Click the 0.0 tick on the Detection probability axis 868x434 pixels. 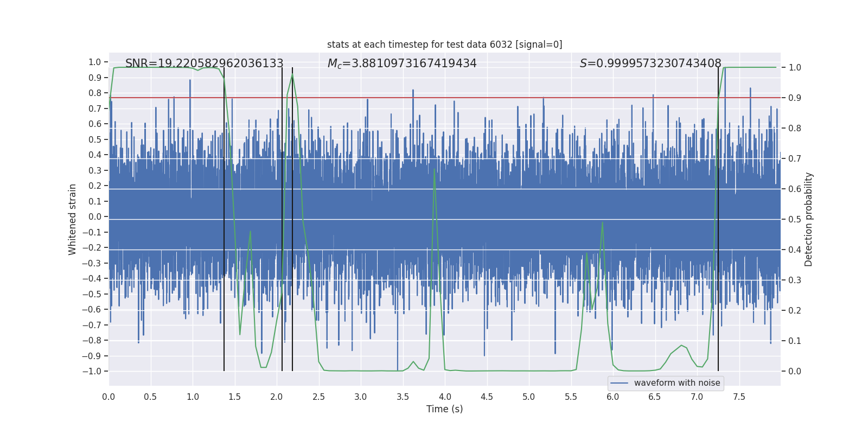pyautogui.click(x=795, y=371)
